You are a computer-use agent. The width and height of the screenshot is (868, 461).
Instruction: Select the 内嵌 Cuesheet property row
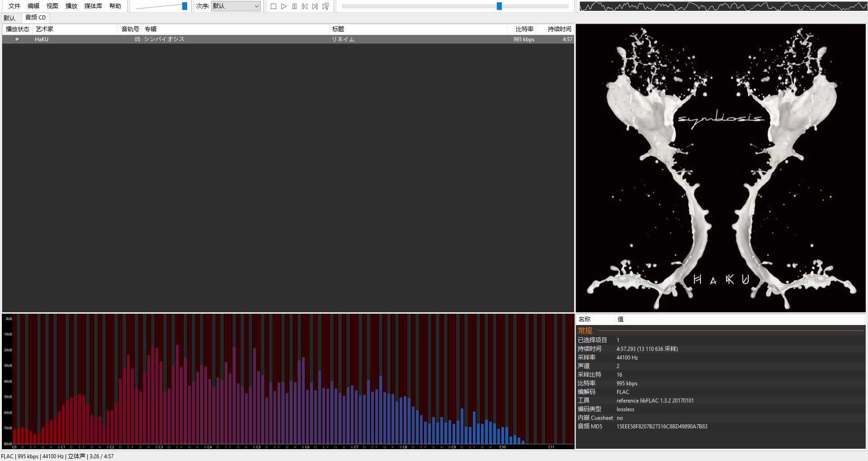(721, 418)
